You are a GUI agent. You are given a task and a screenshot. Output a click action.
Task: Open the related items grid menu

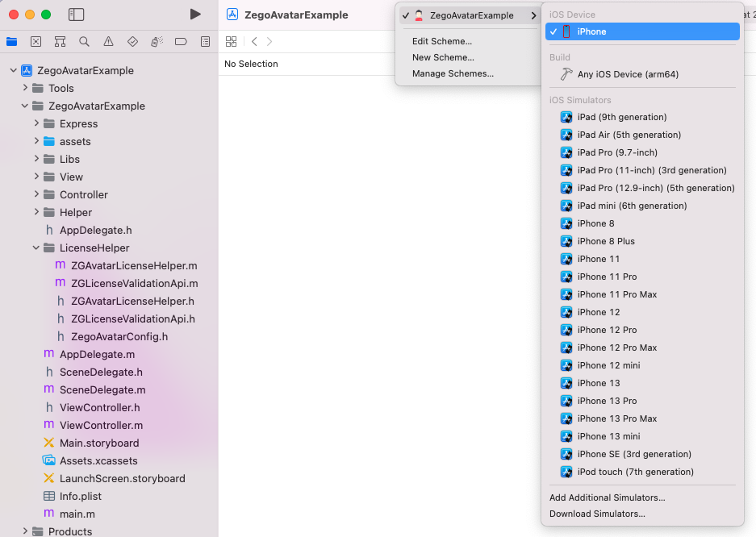click(232, 41)
